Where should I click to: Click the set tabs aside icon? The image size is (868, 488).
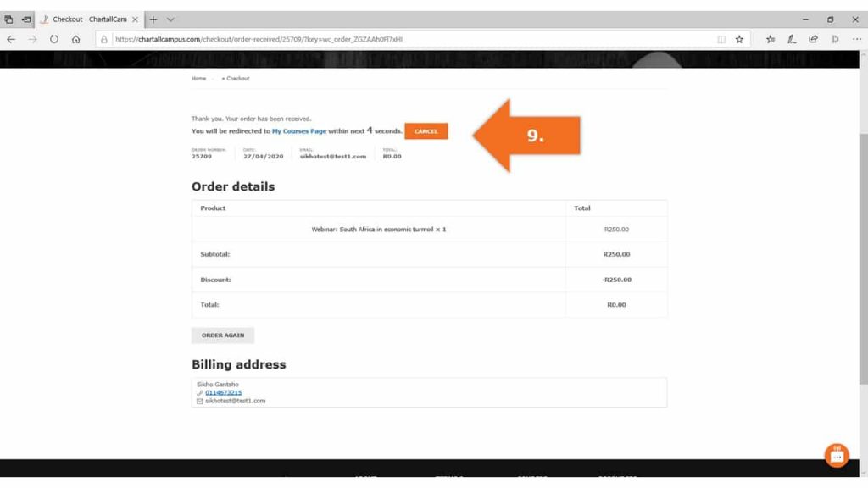[26, 19]
